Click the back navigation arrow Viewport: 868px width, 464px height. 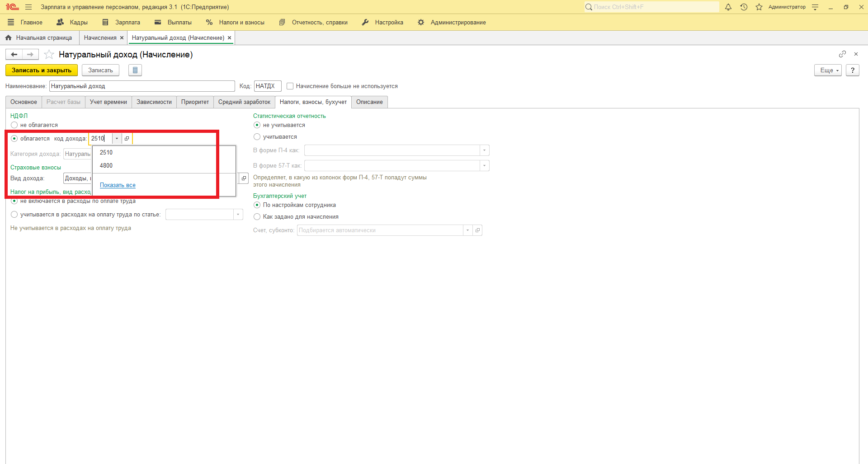14,55
